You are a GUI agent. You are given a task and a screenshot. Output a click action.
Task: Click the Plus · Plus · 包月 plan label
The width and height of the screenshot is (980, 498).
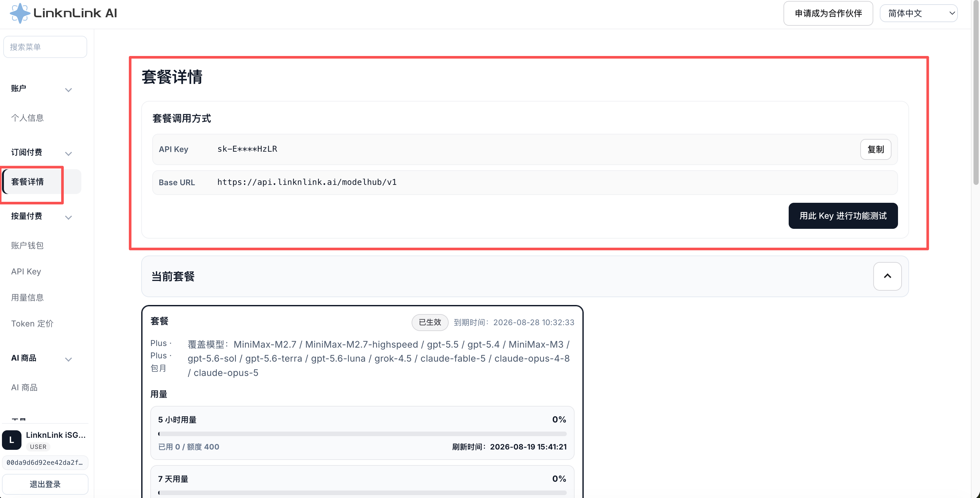(161, 356)
